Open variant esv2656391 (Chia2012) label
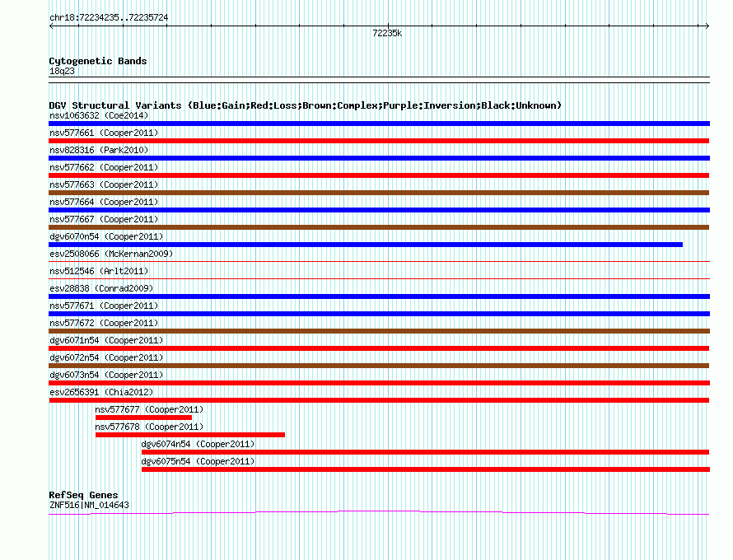 click(101, 392)
